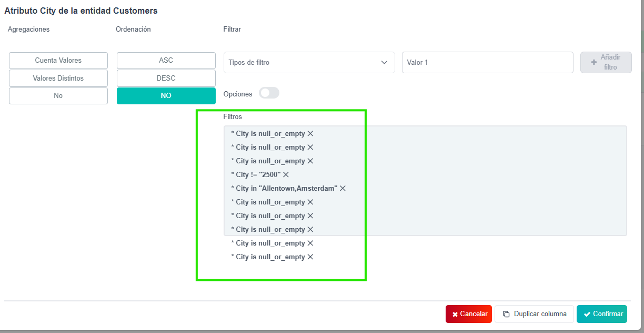The height and width of the screenshot is (333, 644).
Task: Click the red Cancelar button
Action: click(x=469, y=314)
